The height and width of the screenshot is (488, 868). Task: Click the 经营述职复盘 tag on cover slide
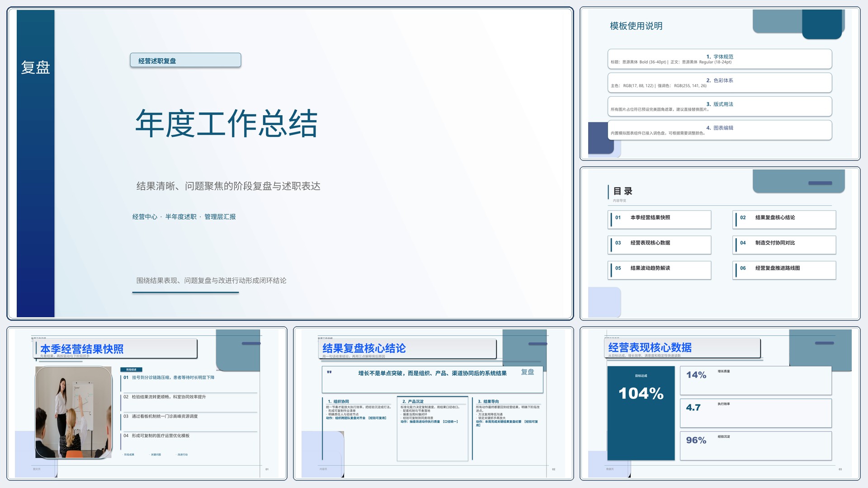[185, 61]
